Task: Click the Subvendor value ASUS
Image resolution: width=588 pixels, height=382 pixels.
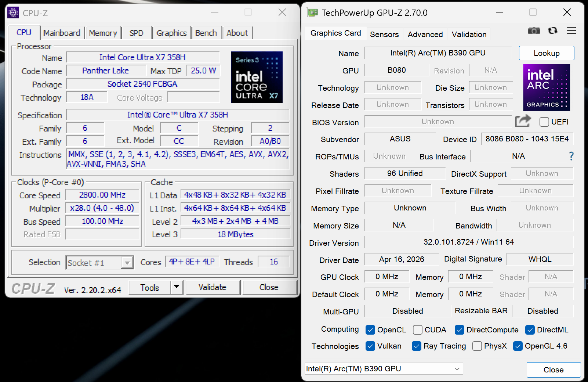Action: [x=400, y=139]
